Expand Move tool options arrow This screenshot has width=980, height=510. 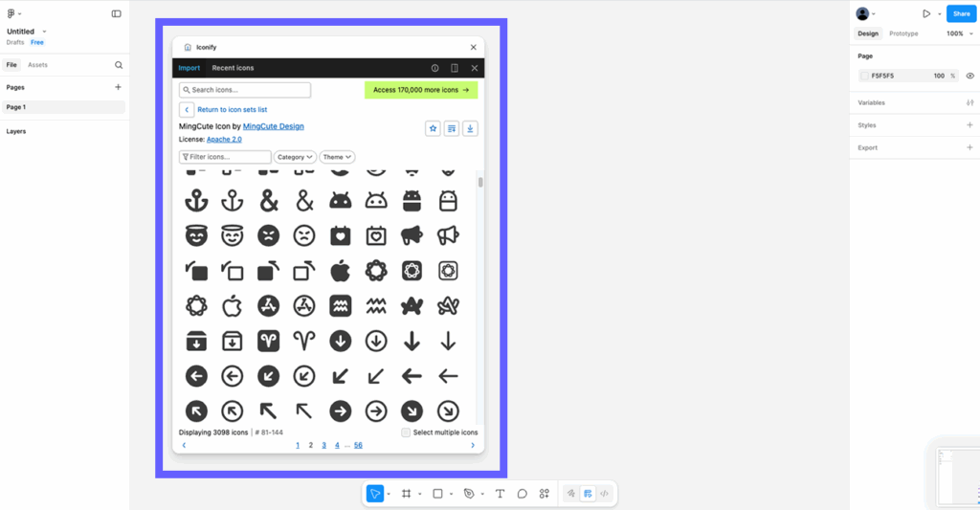pos(389,495)
